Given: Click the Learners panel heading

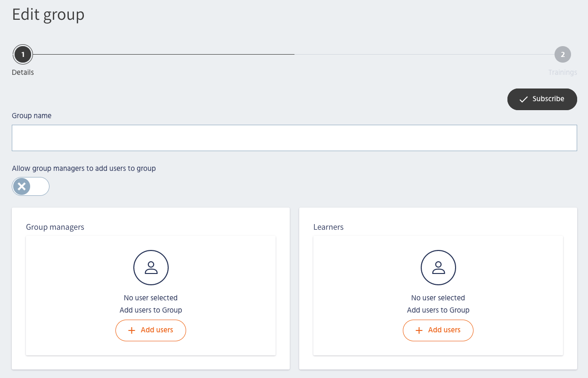Looking at the screenshot, I should (328, 227).
